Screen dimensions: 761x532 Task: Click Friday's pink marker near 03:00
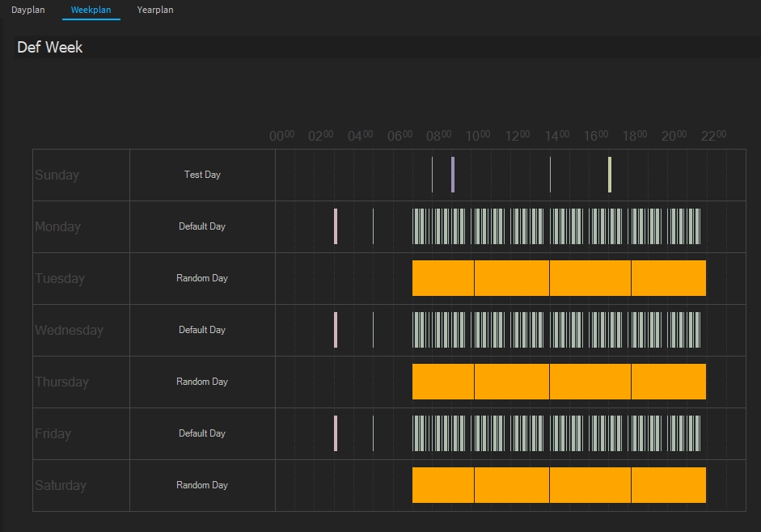[336, 433]
